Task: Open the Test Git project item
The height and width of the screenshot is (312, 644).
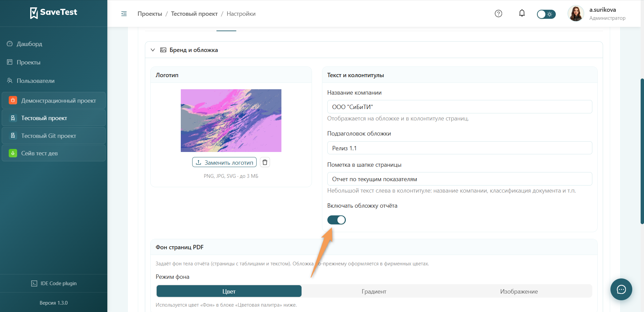Action: click(x=54, y=136)
